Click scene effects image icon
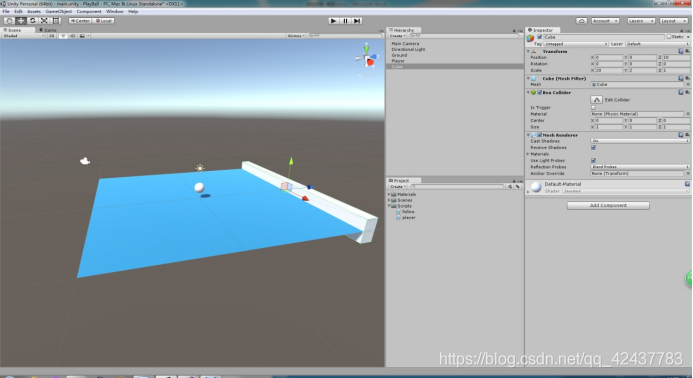Image resolution: width=693 pixels, height=378 pixels. coord(82,36)
